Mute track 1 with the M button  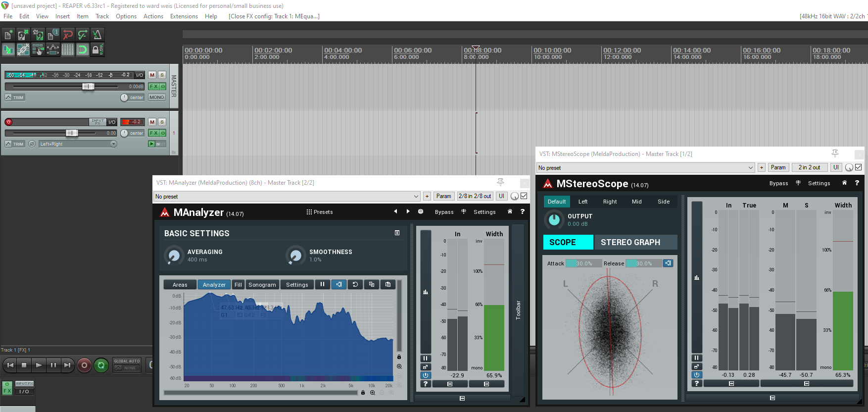pyautogui.click(x=152, y=122)
